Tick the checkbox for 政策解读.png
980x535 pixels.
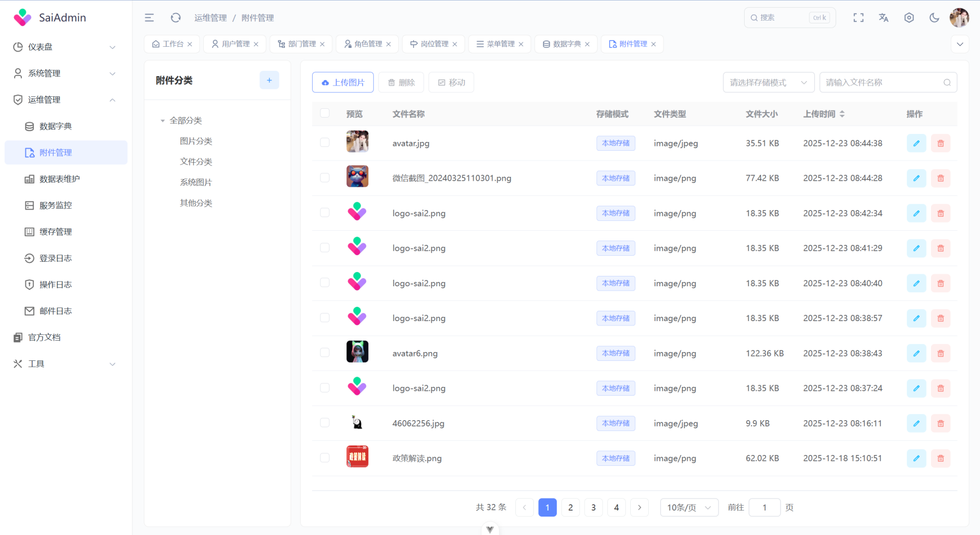tap(325, 458)
